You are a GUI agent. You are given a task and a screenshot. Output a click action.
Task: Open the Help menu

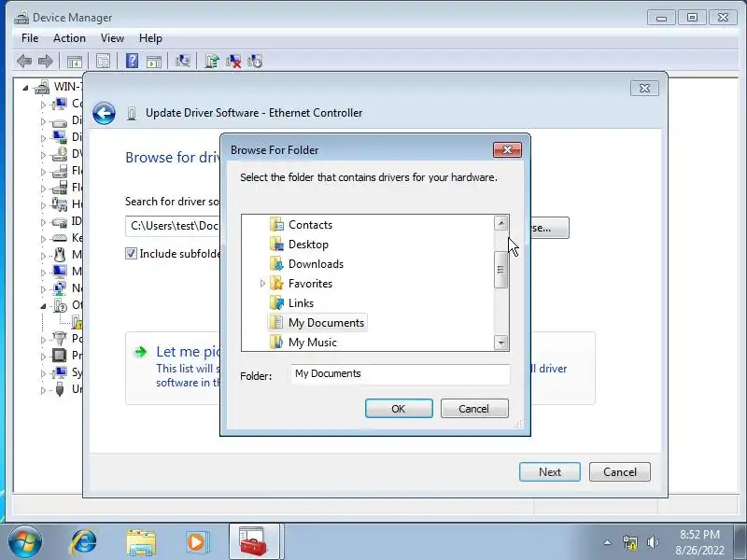point(150,38)
